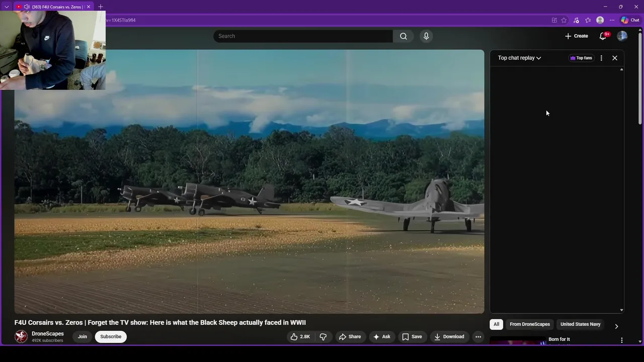The height and width of the screenshot is (362, 644).
Task: Open the DroneScapes channel name link
Action: pyautogui.click(x=48, y=334)
